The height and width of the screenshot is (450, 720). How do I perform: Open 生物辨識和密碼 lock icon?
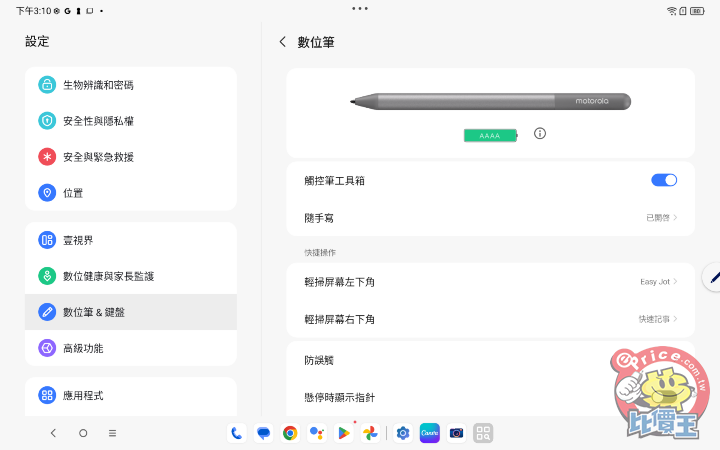pyautogui.click(x=47, y=84)
